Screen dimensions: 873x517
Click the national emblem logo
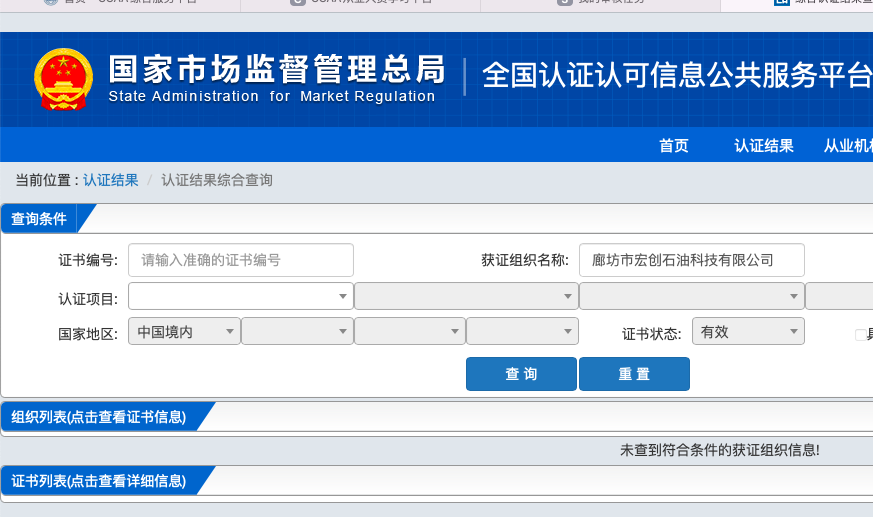point(63,79)
